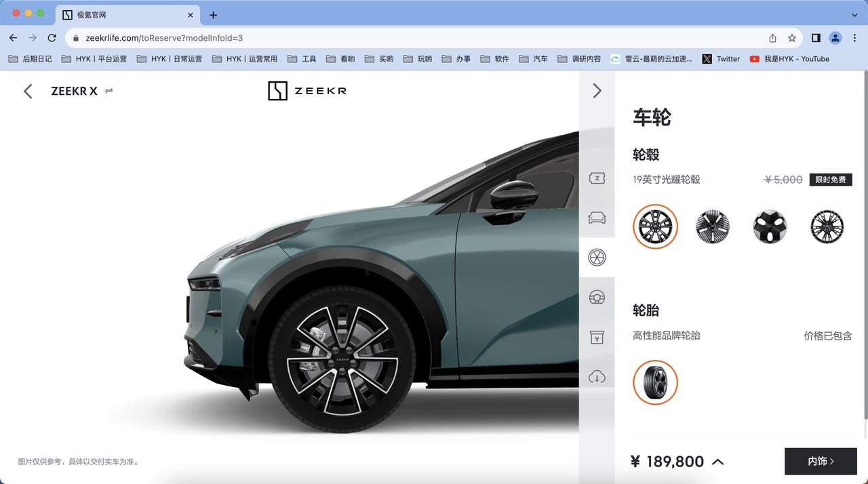Go back with the left chevron
868x484 pixels.
(x=28, y=91)
